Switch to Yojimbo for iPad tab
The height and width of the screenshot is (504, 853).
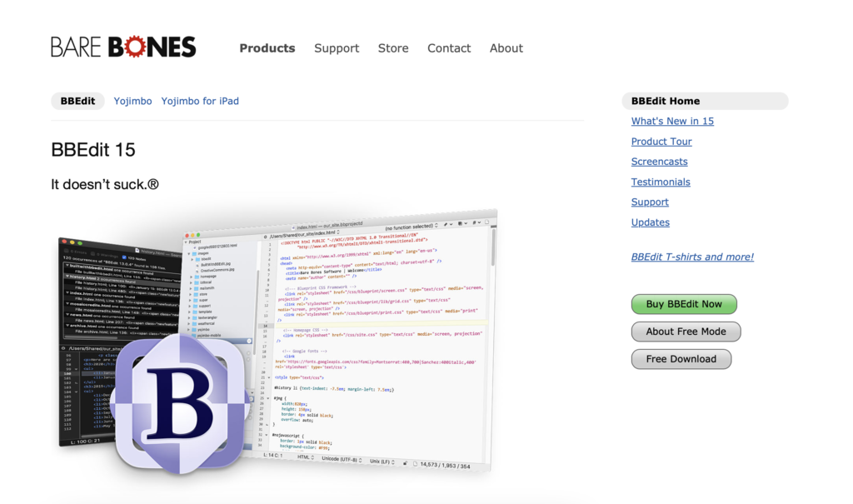click(200, 101)
